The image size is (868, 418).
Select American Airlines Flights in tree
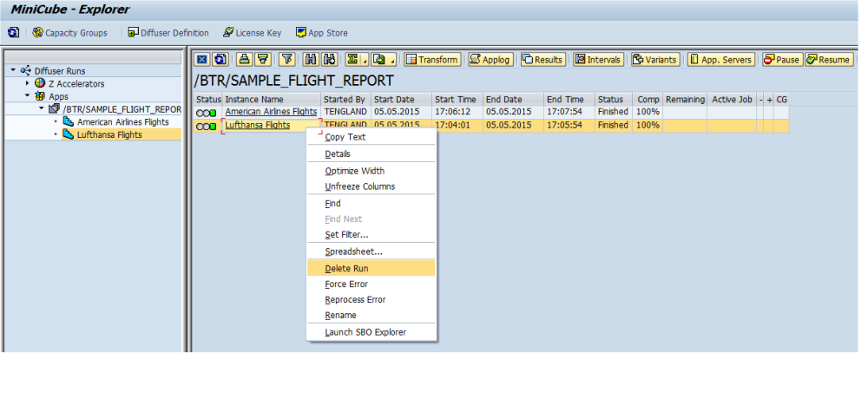point(122,122)
